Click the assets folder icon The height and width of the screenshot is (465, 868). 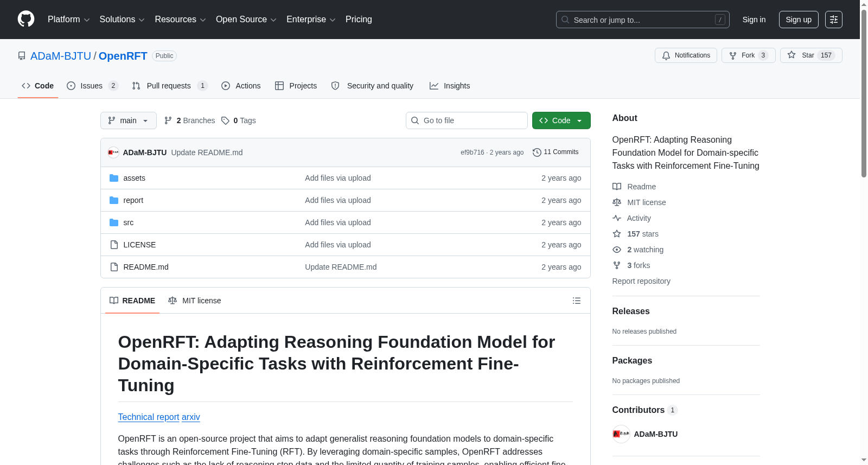pyautogui.click(x=114, y=178)
